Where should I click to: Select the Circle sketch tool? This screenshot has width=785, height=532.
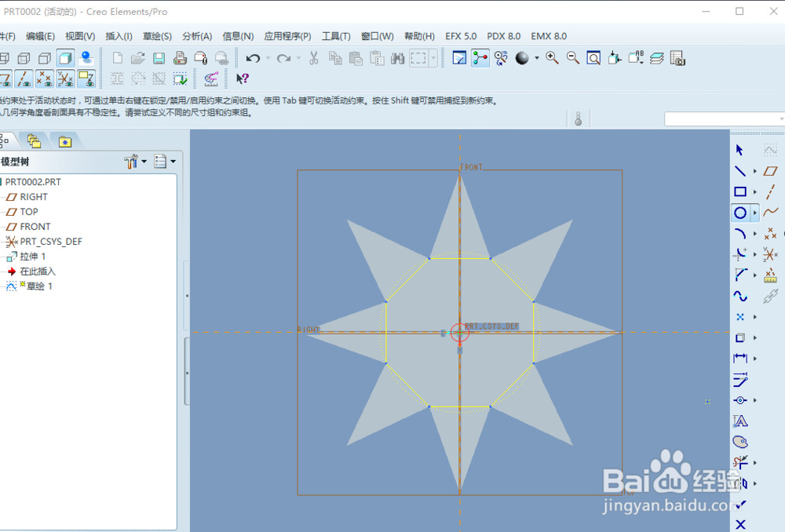coord(740,213)
